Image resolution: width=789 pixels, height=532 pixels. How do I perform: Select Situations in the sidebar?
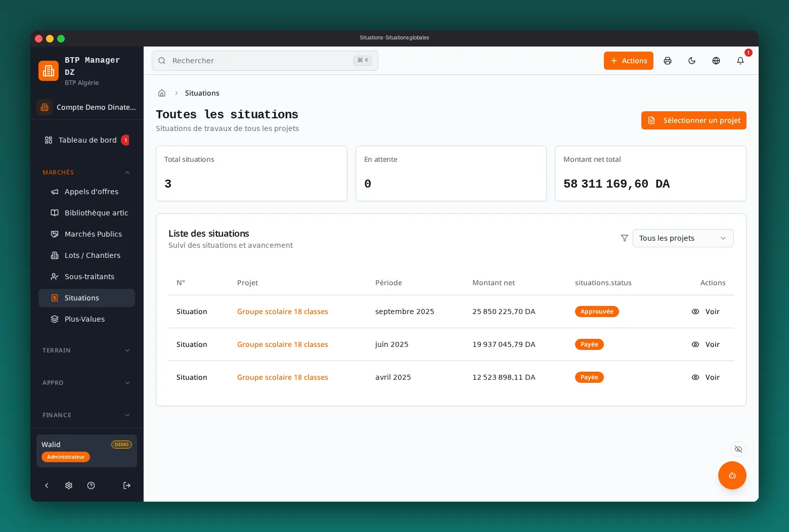(86, 298)
